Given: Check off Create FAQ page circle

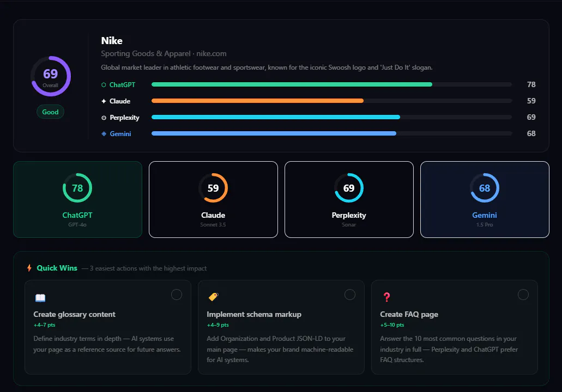Looking at the screenshot, I should click(523, 295).
